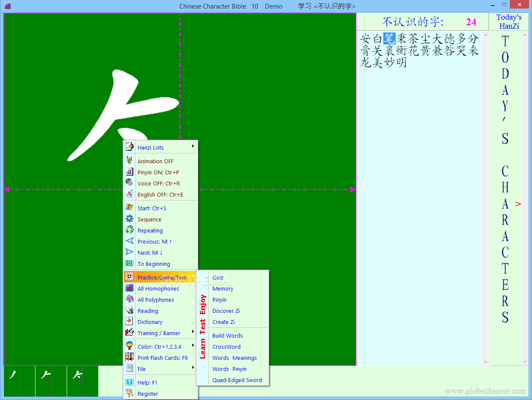Click the Animation OFF icon
Viewport: 532px width, 400px height.
pos(129,161)
